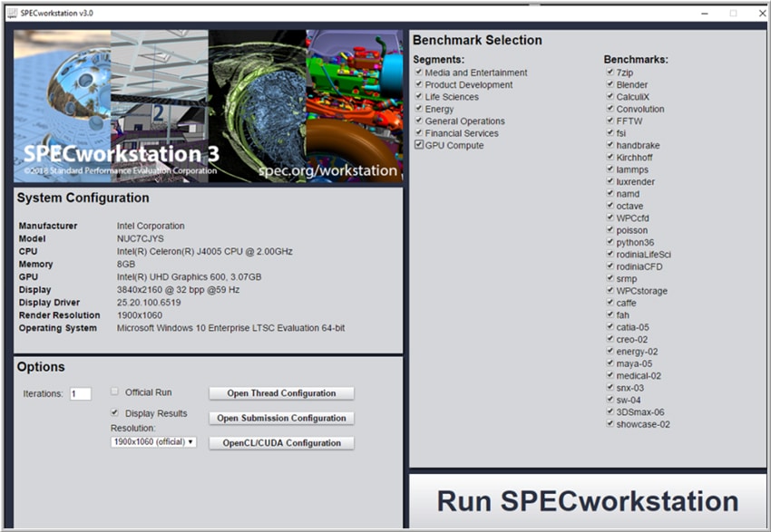The width and height of the screenshot is (771, 532).
Task: Select the display driver version '25.20.100.6519'
Action: (149, 302)
